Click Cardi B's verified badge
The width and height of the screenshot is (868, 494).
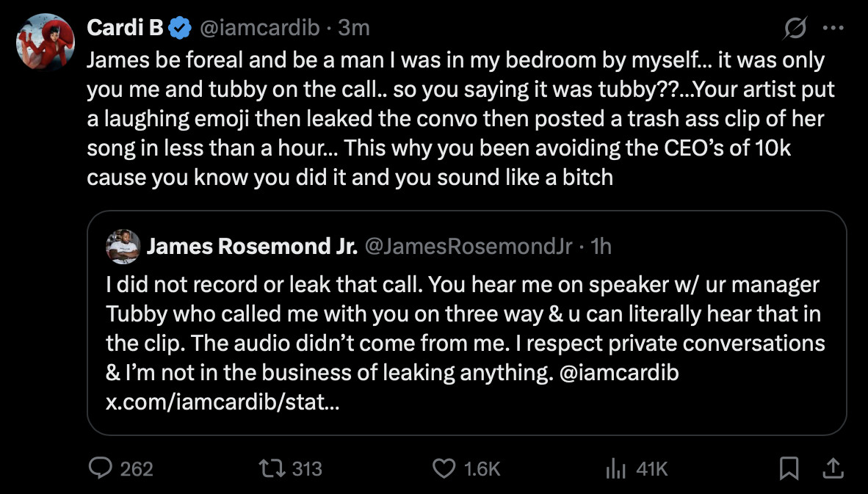point(178,26)
